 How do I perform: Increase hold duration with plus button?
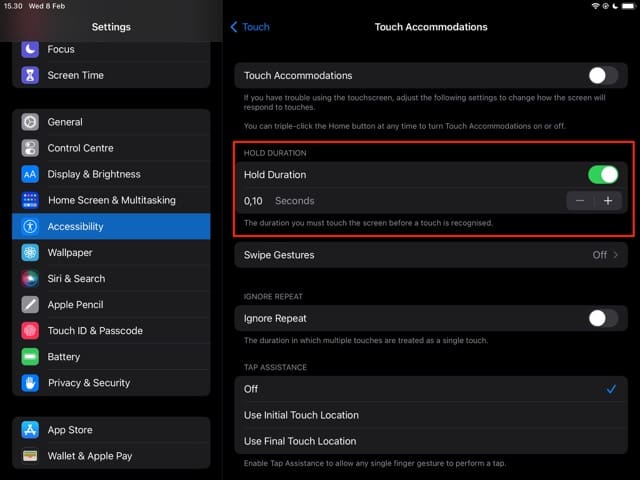pos(608,201)
